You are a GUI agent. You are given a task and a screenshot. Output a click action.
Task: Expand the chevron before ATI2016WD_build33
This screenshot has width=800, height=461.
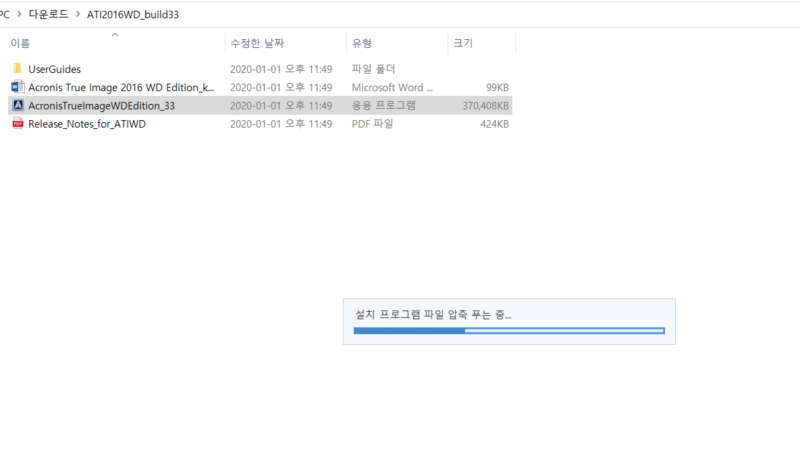click(78, 14)
